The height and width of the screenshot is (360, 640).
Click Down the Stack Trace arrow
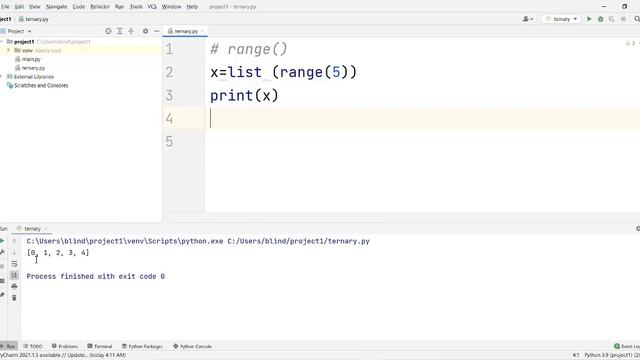[x=14, y=252]
